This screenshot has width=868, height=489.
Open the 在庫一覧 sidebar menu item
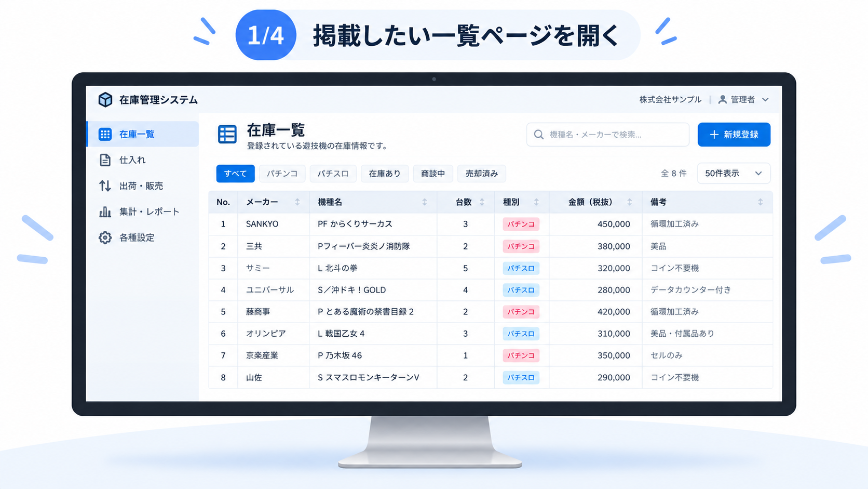pos(143,134)
